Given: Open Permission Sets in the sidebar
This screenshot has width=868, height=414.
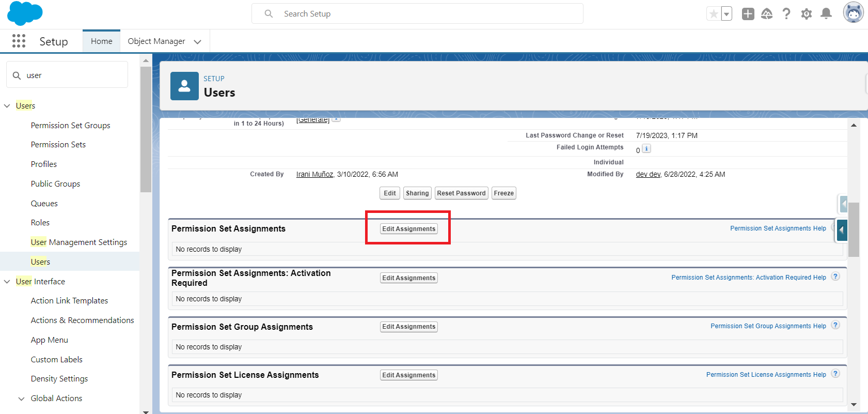Looking at the screenshot, I should 58,145.
